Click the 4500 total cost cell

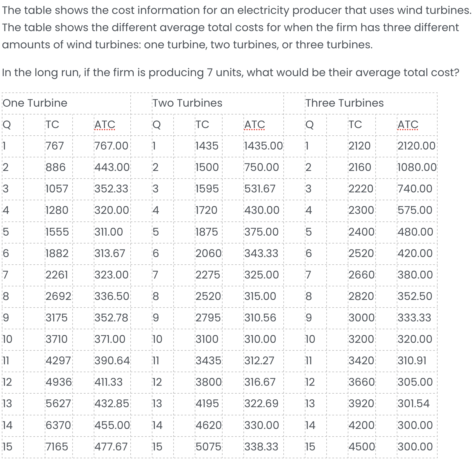tap(362, 447)
